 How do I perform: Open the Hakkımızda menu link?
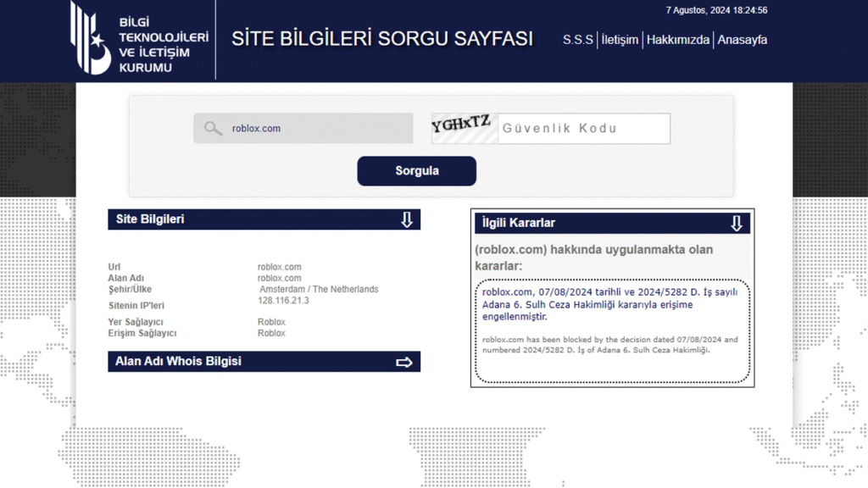(677, 40)
